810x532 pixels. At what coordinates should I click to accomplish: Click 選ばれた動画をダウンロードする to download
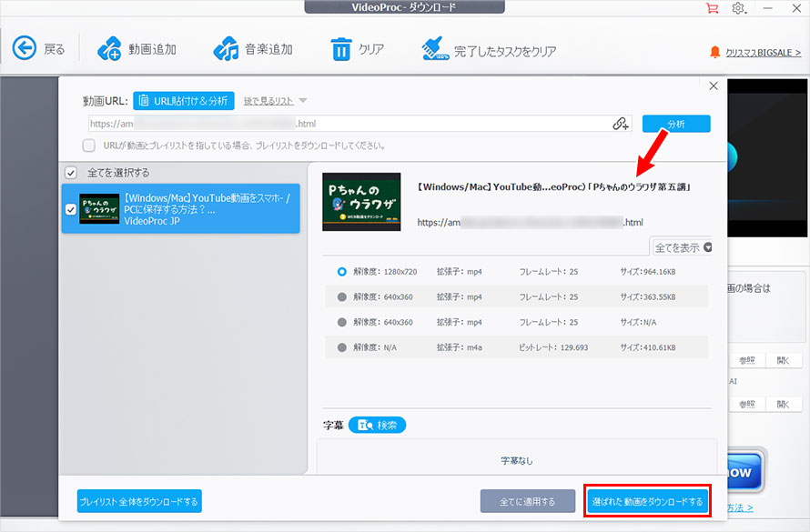pyautogui.click(x=648, y=501)
